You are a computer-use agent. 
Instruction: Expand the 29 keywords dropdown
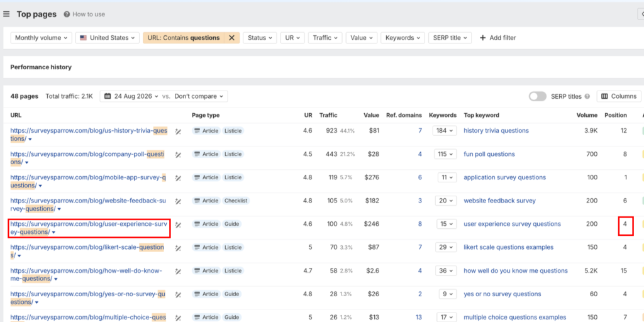(446, 247)
